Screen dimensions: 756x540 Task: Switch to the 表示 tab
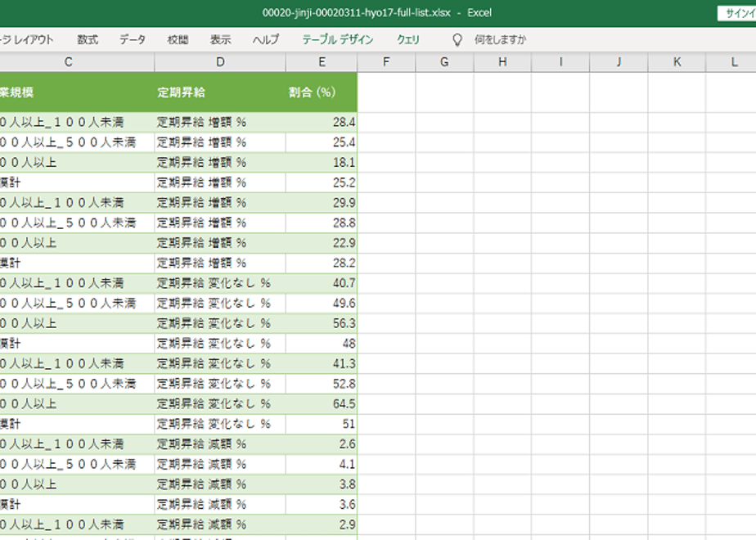point(220,39)
